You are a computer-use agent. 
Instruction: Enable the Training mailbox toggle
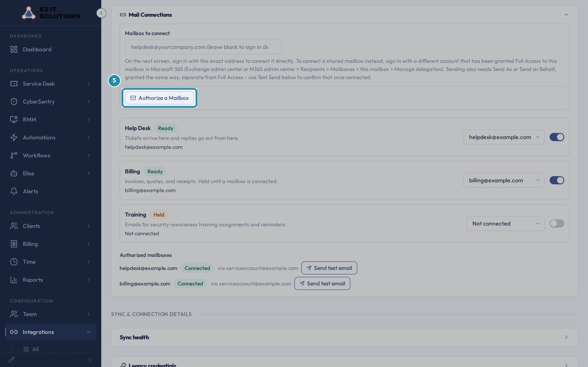[557, 223]
